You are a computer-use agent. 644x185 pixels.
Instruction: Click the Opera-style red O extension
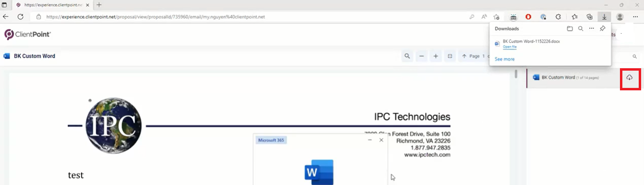click(x=528, y=16)
